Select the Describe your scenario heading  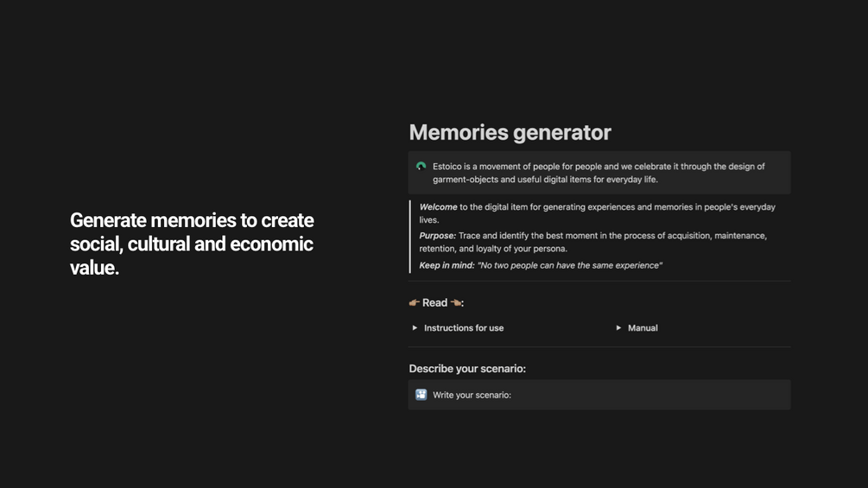467,369
